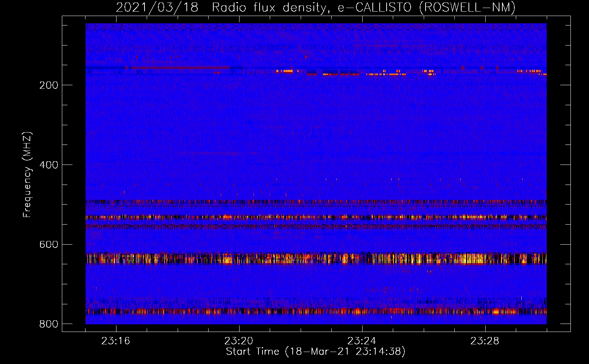This screenshot has height=364, width=589.
Task: Click the 400 frequency tick label
Action: (x=49, y=165)
